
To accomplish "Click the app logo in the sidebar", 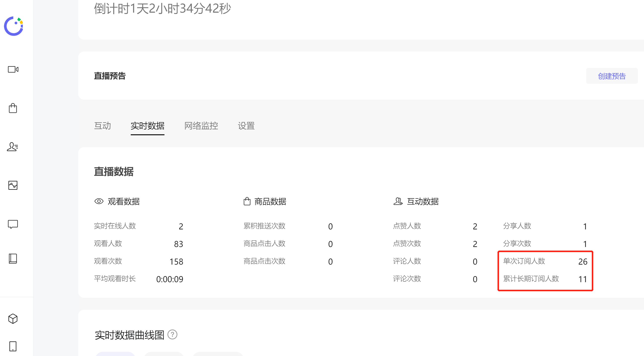I will (13, 26).
